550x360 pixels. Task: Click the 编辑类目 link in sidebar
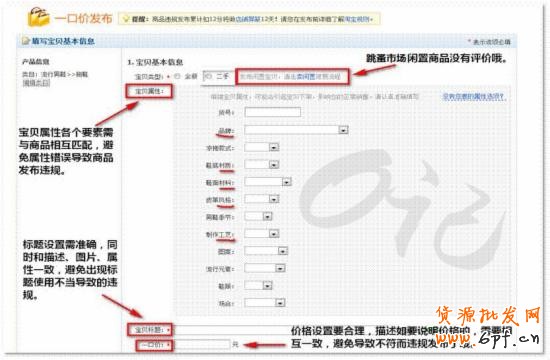[36, 83]
